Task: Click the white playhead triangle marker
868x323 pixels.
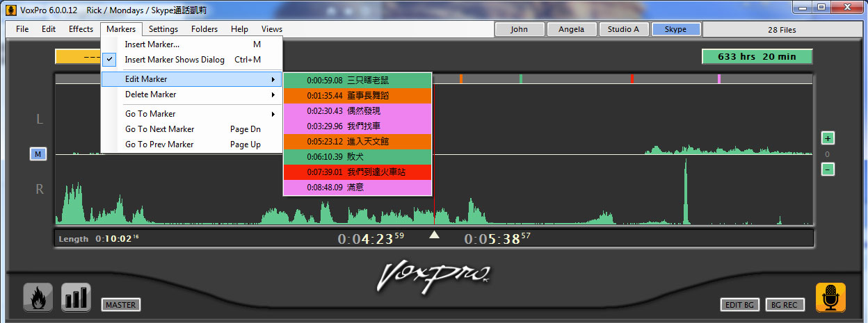Action: click(434, 235)
